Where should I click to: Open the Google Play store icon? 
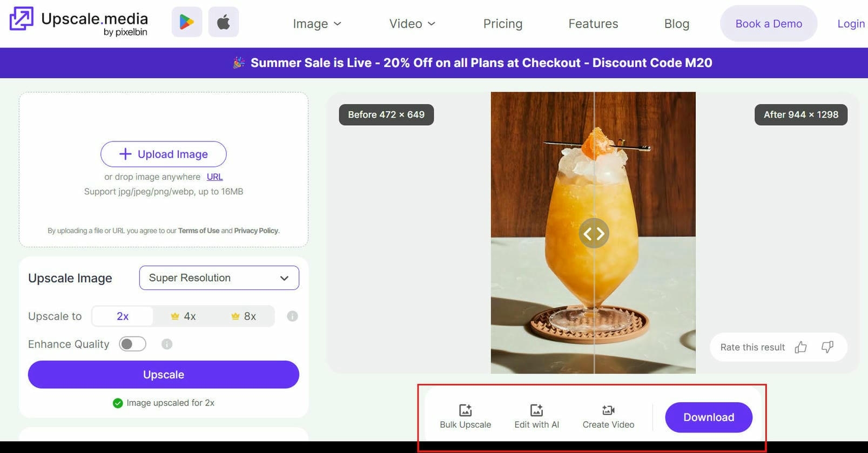click(187, 22)
